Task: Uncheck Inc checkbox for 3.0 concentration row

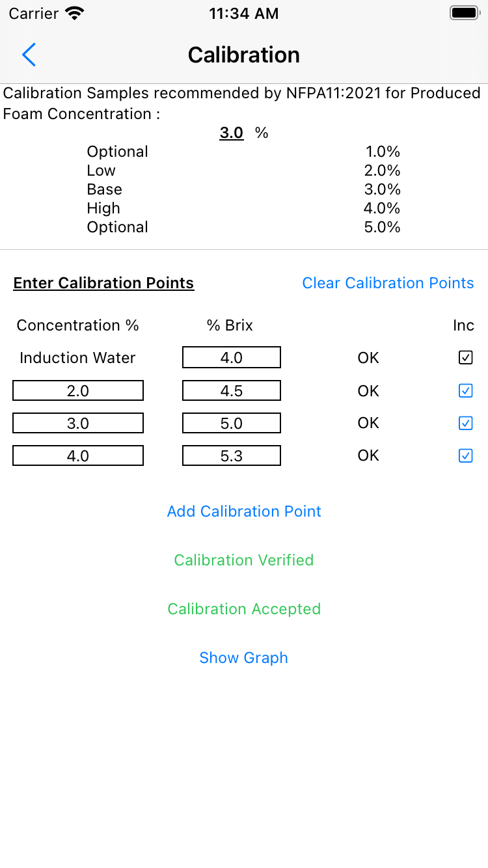Action: [x=466, y=423]
